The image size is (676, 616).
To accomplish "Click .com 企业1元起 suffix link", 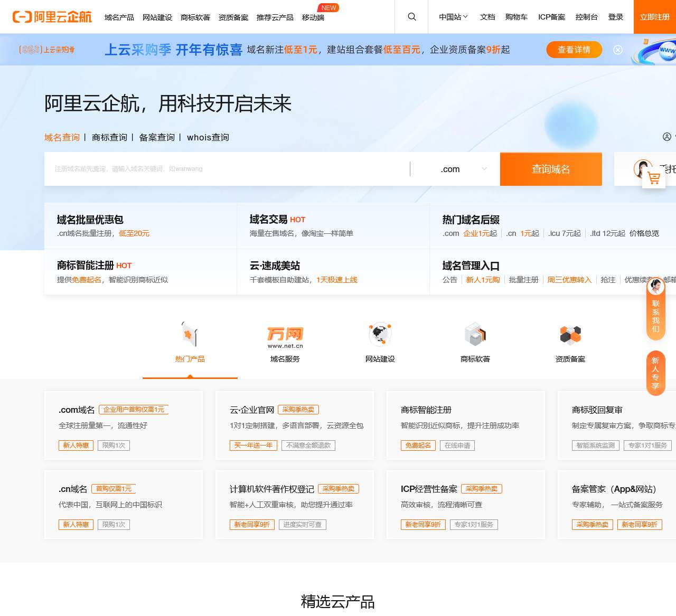I will click(470, 233).
